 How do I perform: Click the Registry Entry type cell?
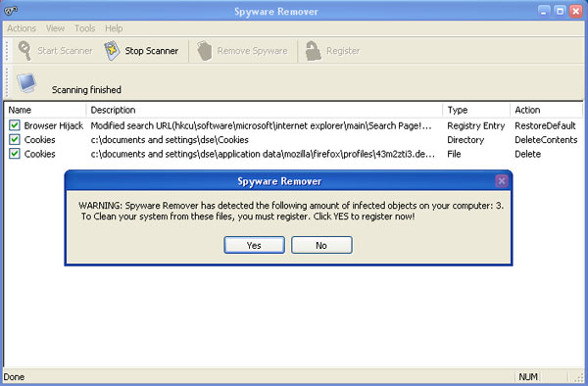point(476,125)
